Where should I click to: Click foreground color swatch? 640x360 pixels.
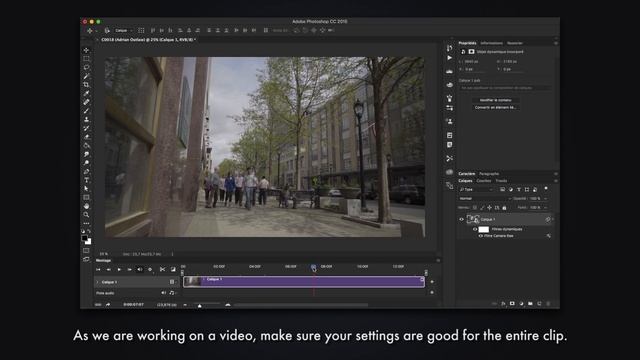84,238
